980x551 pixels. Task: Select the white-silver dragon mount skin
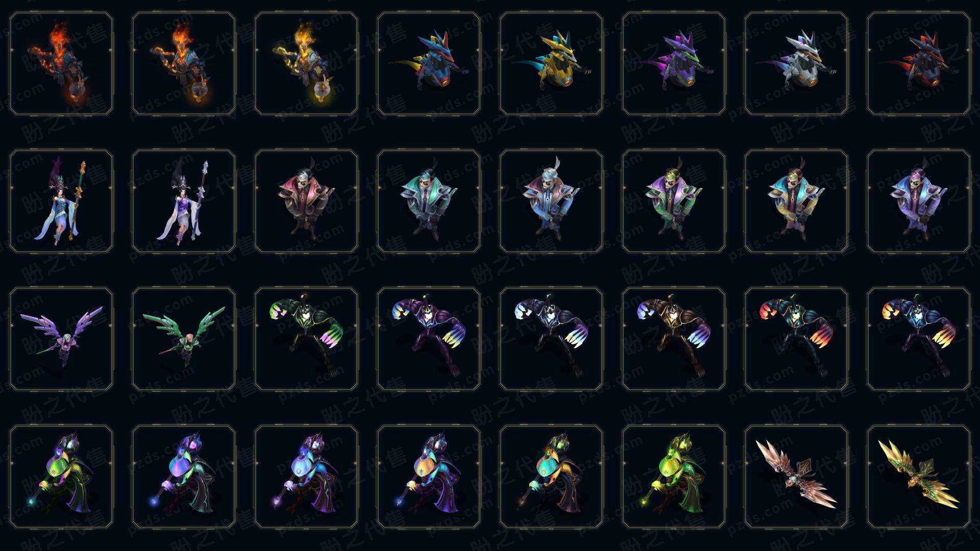tap(796, 64)
